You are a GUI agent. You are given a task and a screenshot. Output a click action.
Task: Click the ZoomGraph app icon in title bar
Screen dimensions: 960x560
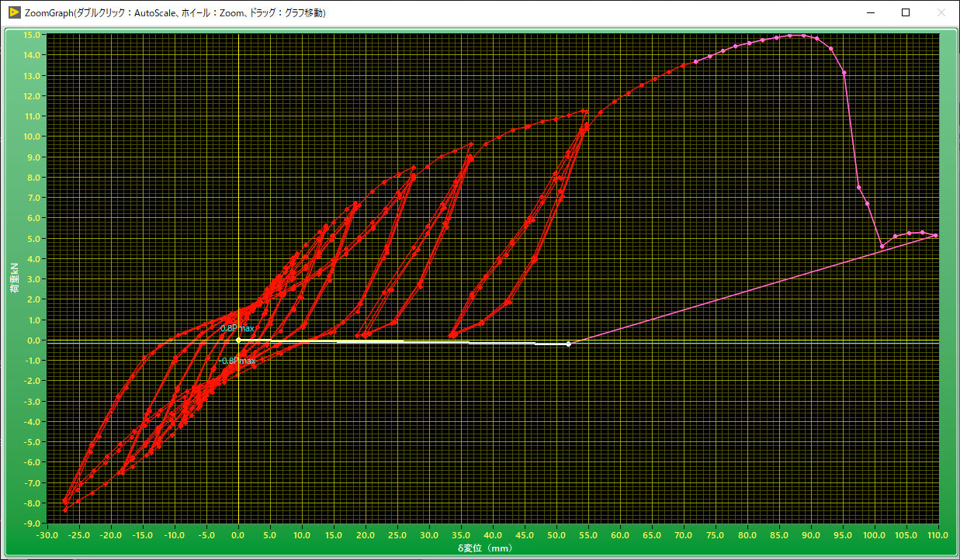click(x=13, y=13)
